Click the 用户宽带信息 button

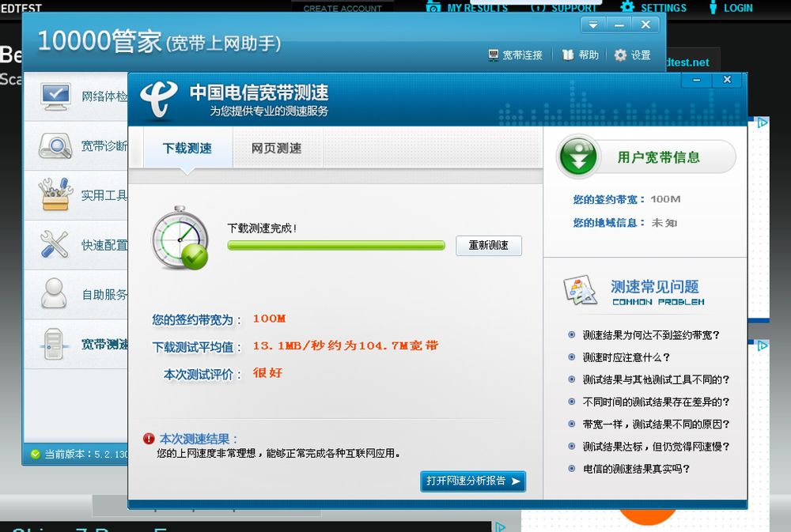(647, 157)
